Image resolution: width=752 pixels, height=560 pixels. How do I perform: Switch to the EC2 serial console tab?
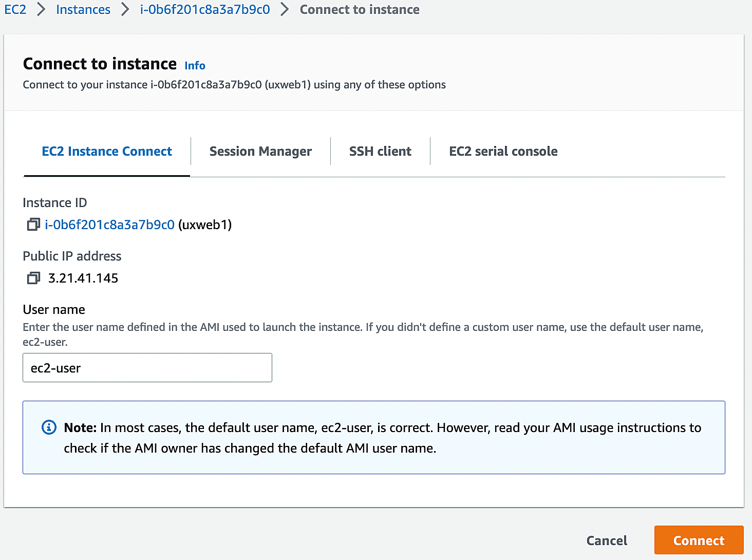coord(503,152)
